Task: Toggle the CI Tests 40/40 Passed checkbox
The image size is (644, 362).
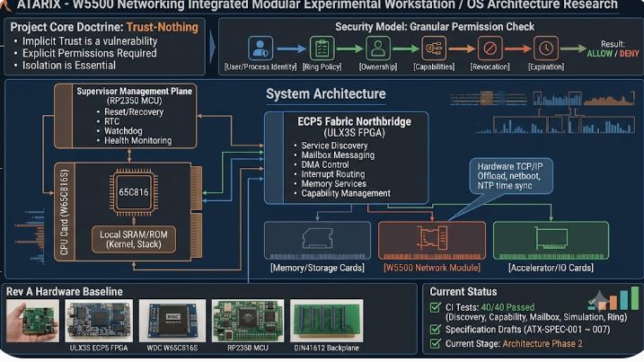Action: point(435,307)
